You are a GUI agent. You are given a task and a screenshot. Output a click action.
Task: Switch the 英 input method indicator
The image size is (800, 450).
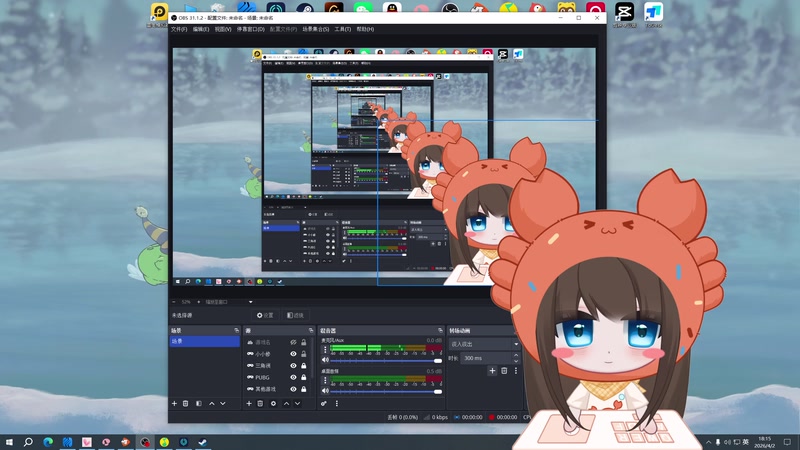pos(745,442)
